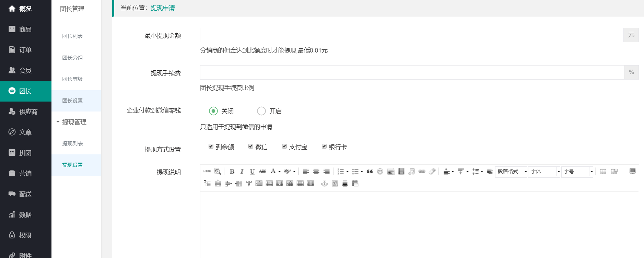
Task: Uncheck the 支付宝 checkbox
Action: click(x=284, y=146)
